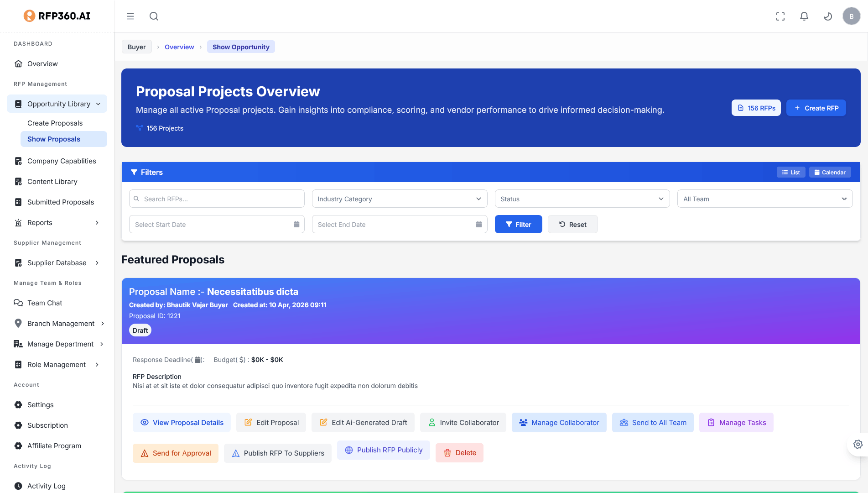This screenshot has height=493, width=868.
Task: Enter fullscreen mode via the fullscreen icon
Action: pyautogui.click(x=780, y=16)
